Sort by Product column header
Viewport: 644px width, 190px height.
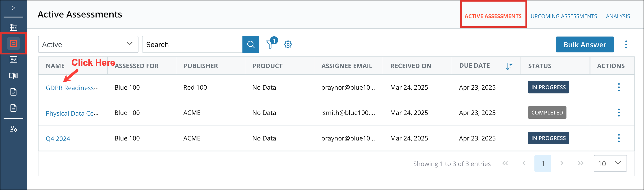[x=268, y=66]
